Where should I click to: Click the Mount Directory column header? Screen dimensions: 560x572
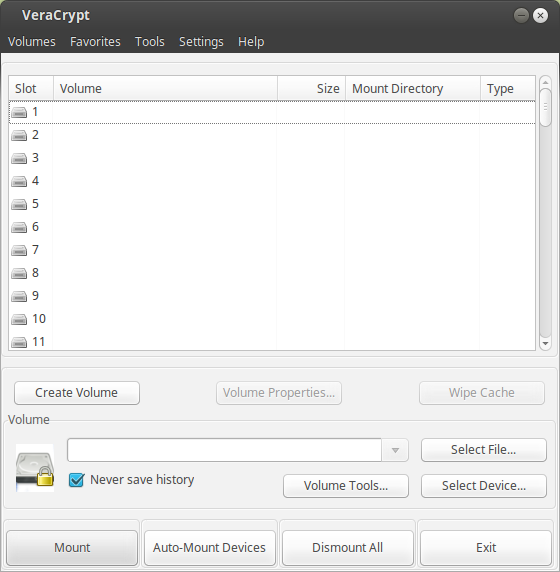[x=413, y=88]
